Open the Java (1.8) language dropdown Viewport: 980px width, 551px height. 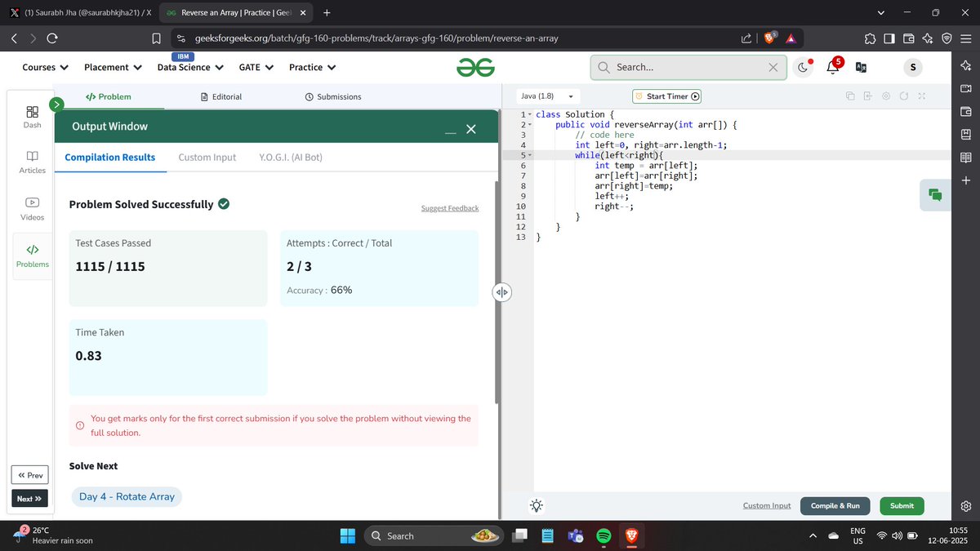548,96
